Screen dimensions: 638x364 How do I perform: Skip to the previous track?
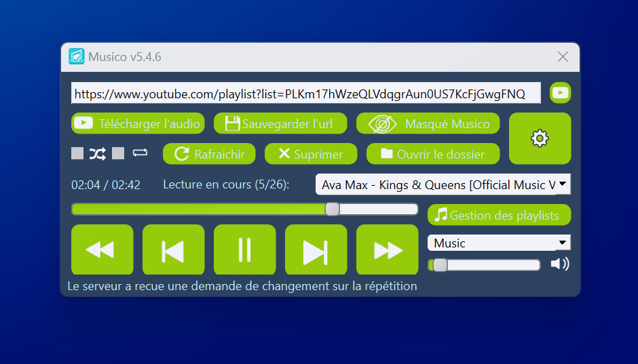[173, 250]
